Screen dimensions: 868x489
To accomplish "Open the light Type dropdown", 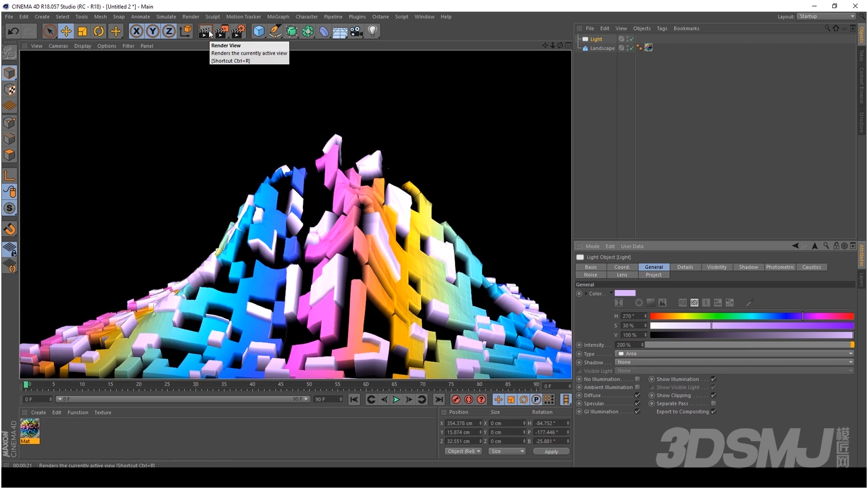I will pyautogui.click(x=735, y=353).
